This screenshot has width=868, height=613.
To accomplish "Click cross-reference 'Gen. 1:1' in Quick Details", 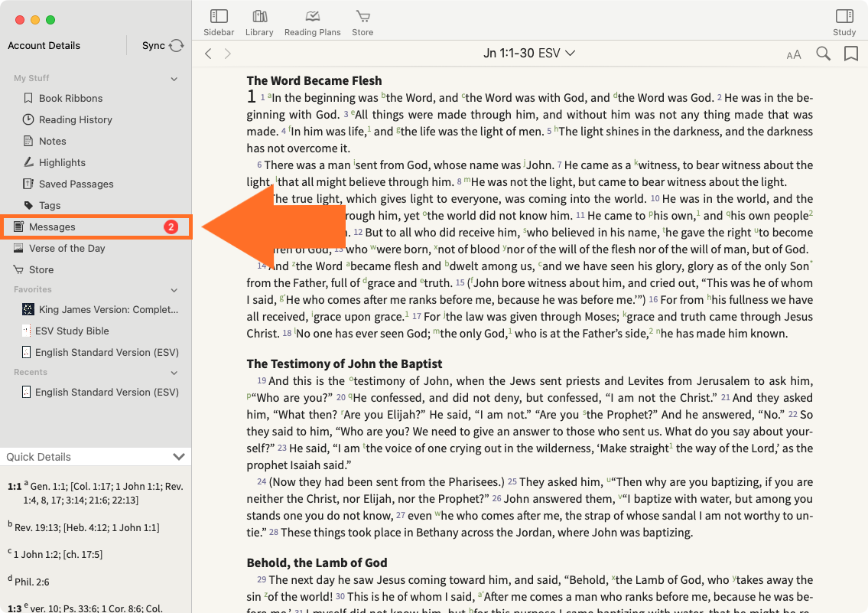I will tap(47, 486).
